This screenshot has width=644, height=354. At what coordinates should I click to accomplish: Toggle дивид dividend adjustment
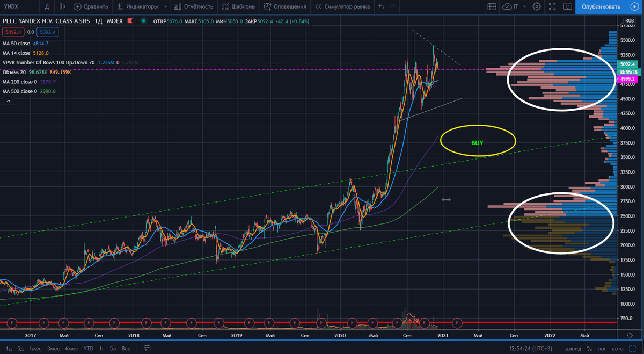click(574, 348)
